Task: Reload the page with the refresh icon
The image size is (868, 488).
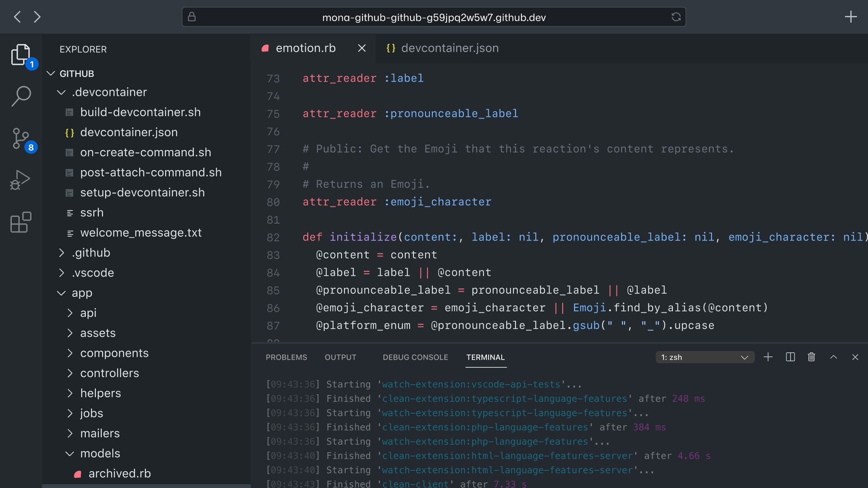Action: (676, 17)
